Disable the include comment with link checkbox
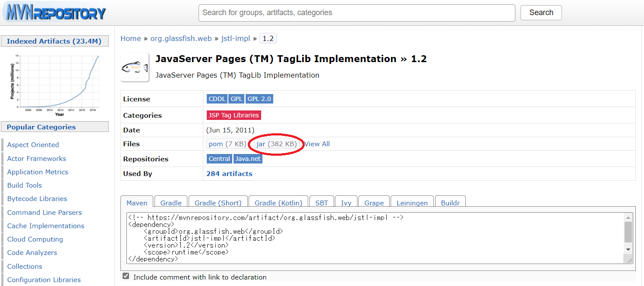 coord(126,276)
